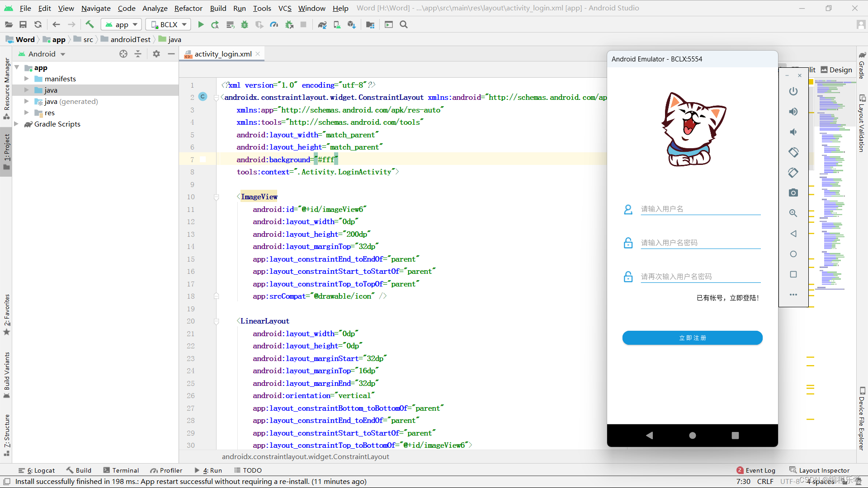Image resolution: width=868 pixels, height=488 pixels.
Task: Toggle the Logcat tool window
Action: coord(37,470)
